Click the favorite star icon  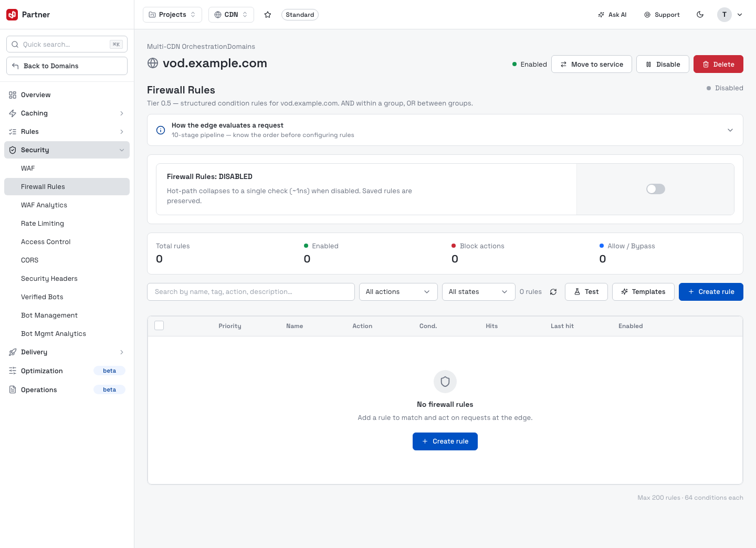point(268,15)
